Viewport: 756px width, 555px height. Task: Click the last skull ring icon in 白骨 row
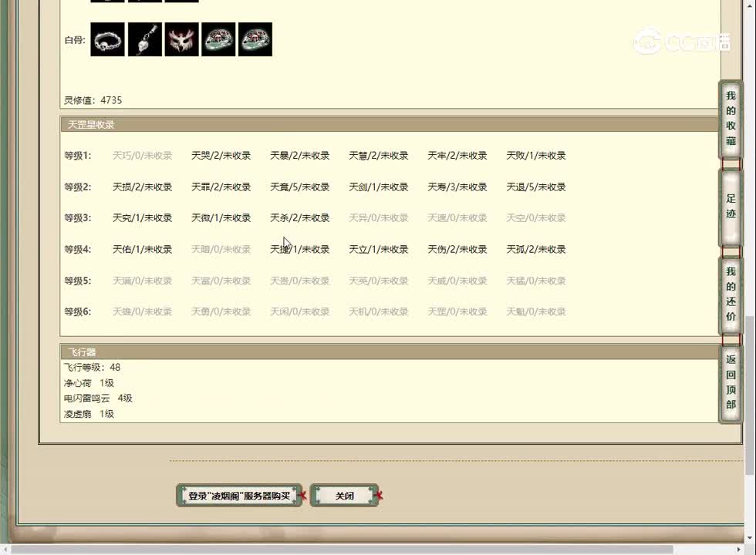click(x=255, y=39)
